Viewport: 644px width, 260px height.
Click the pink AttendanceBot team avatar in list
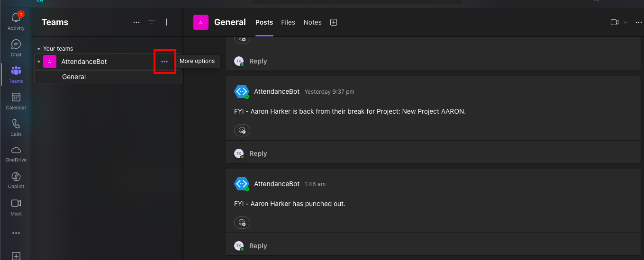click(x=50, y=62)
